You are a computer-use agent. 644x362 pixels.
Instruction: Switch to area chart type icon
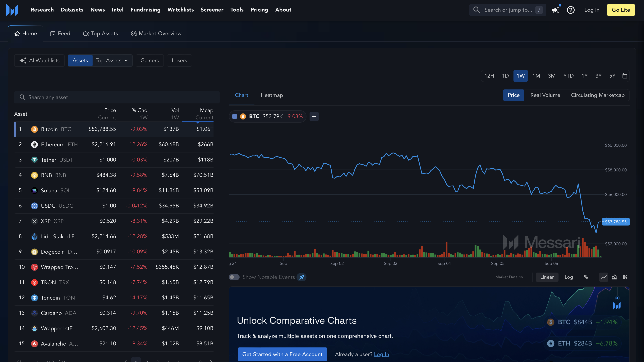click(x=614, y=277)
